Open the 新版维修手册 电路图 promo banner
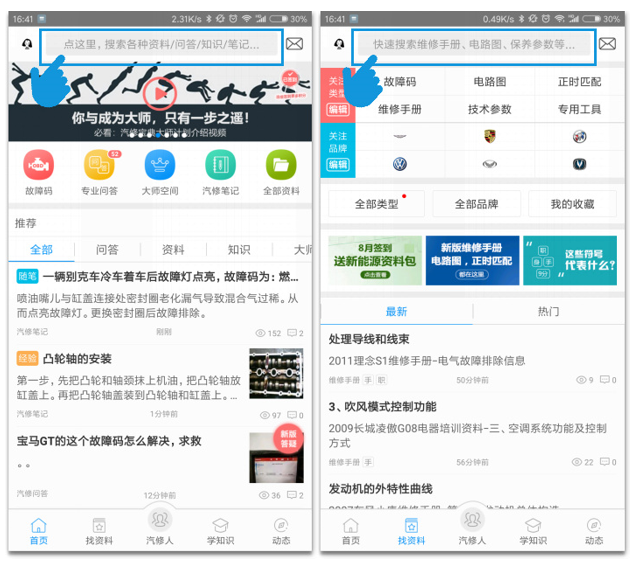 click(x=472, y=260)
